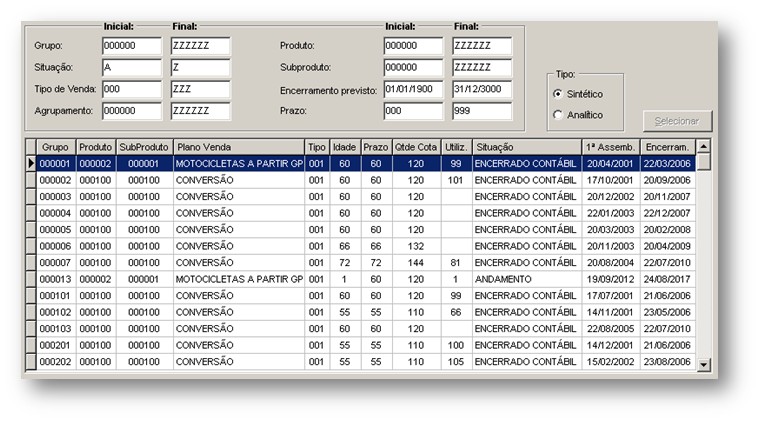The width and height of the screenshot is (760, 421).
Task: Focus the Subproduto final field
Action: (482, 68)
